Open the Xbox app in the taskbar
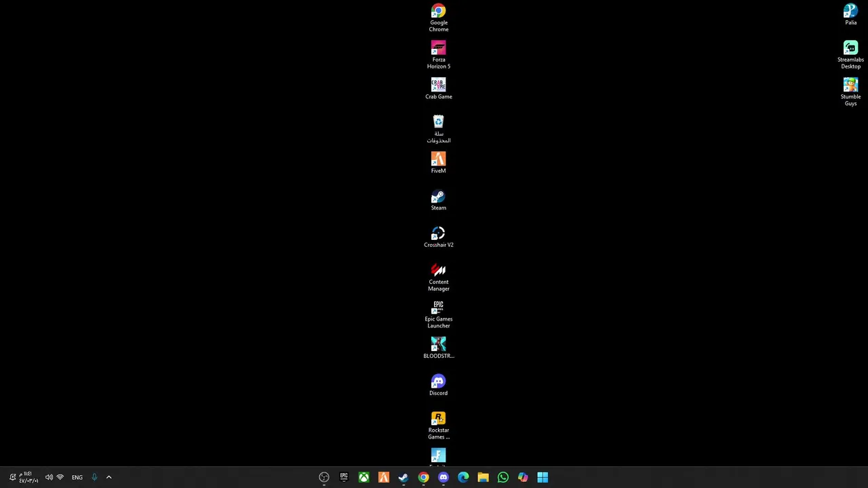This screenshot has height=488, width=868. click(x=363, y=477)
